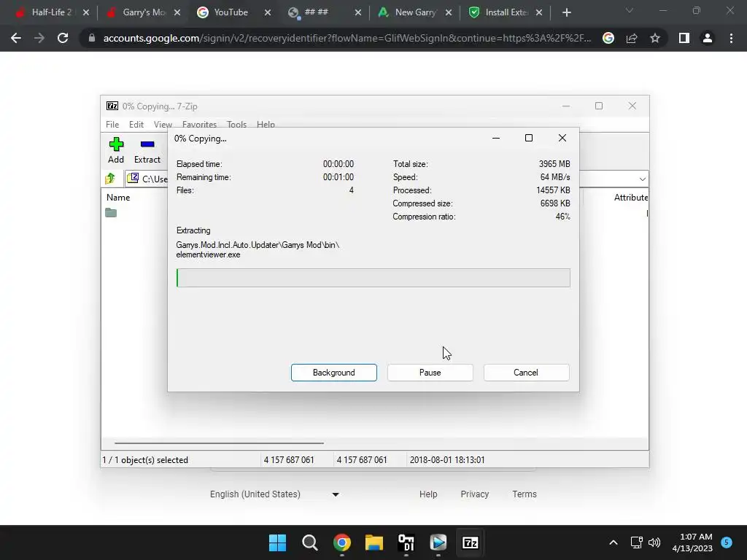Bookmark this page with the star
The image size is (747, 560).
click(655, 38)
